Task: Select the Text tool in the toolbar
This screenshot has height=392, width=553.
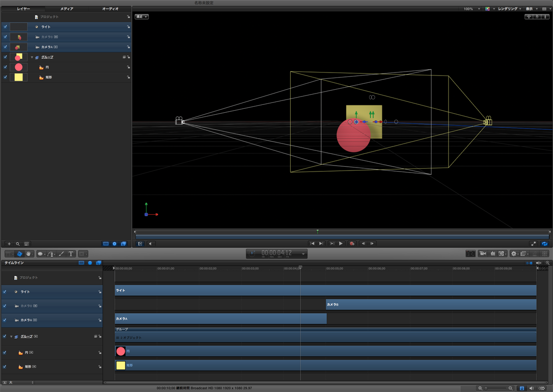Action: pos(71,254)
